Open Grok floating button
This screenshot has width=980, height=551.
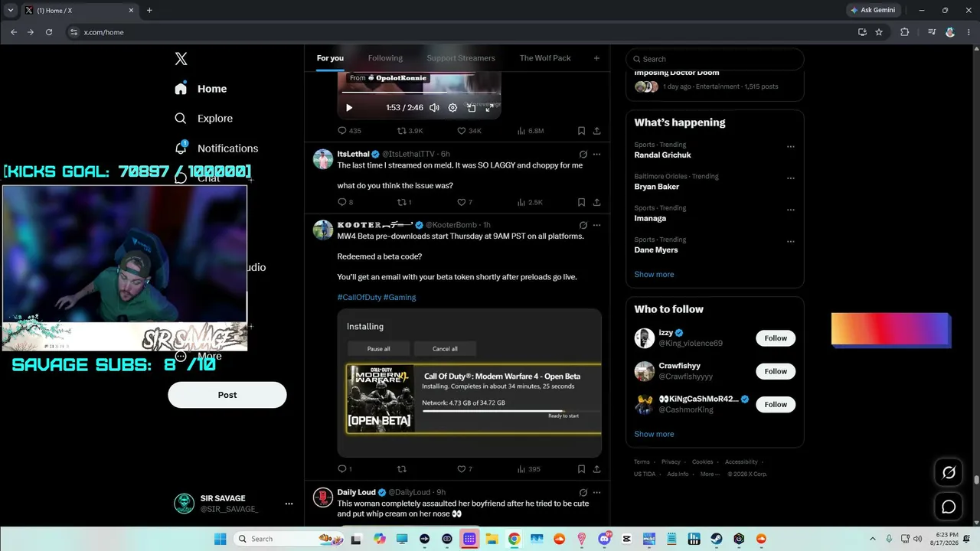pyautogui.click(x=949, y=472)
